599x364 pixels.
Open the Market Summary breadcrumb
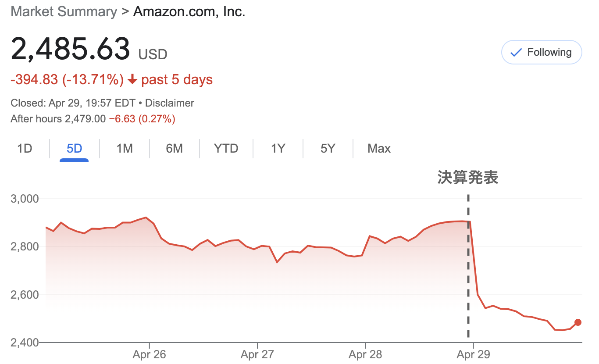pos(64,11)
